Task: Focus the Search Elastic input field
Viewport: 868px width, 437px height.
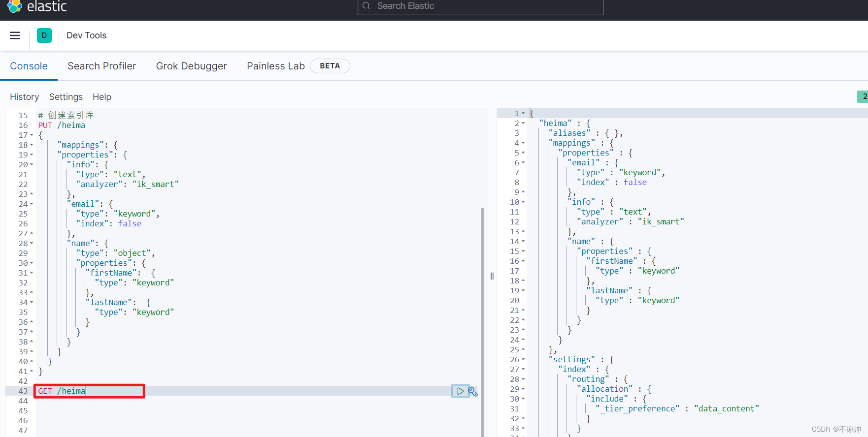Action: coord(480,6)
